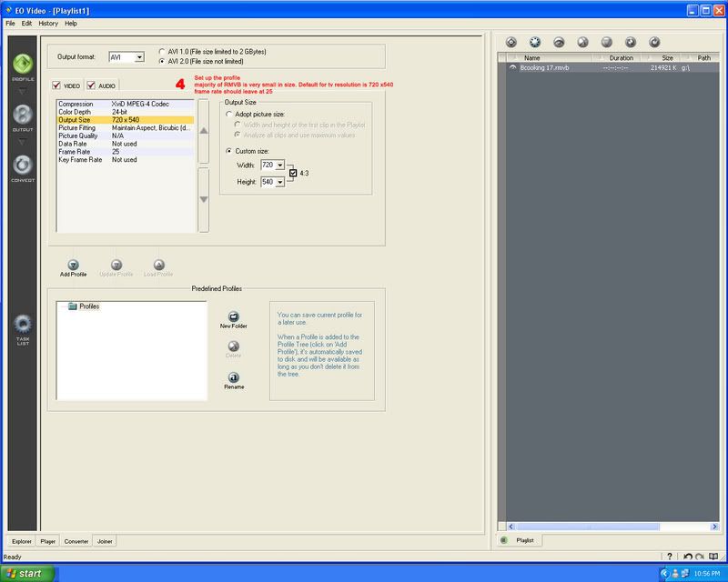Click the Convert step icon

[x=23, y=164]
